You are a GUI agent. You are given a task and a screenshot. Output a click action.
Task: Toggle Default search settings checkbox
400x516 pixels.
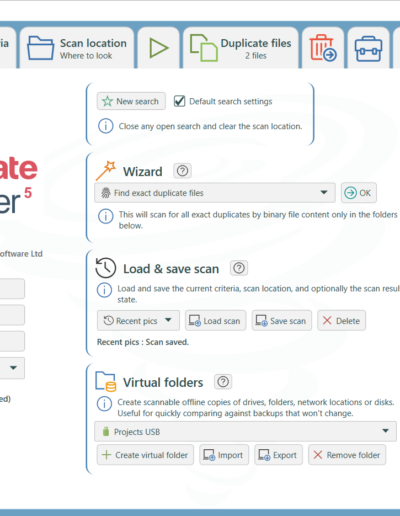(x=179, y=101)
